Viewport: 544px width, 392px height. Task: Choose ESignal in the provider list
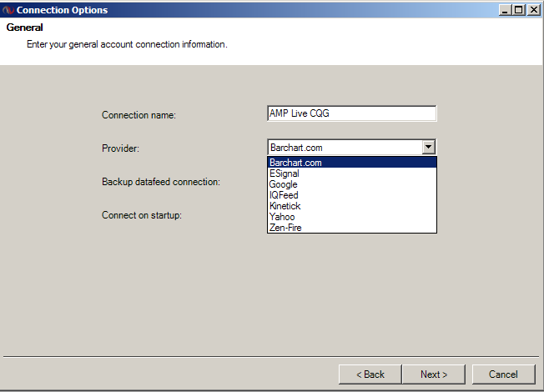click(x=351, y=173)
